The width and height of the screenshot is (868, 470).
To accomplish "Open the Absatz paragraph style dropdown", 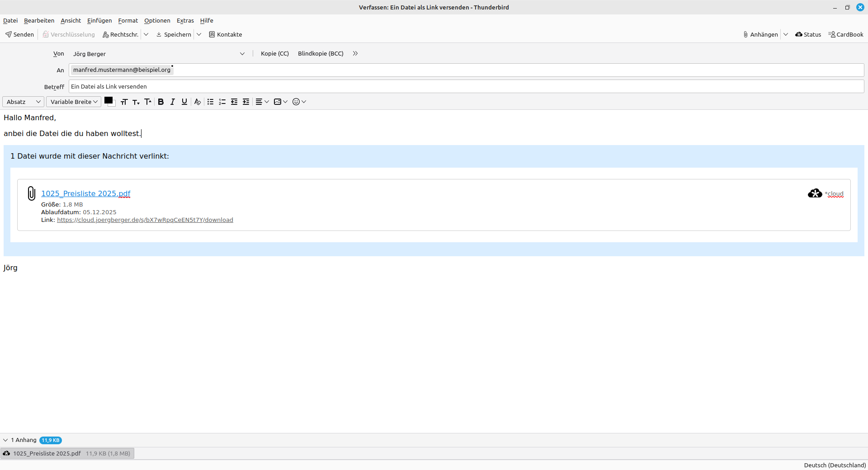I will [x=23, y=102].
